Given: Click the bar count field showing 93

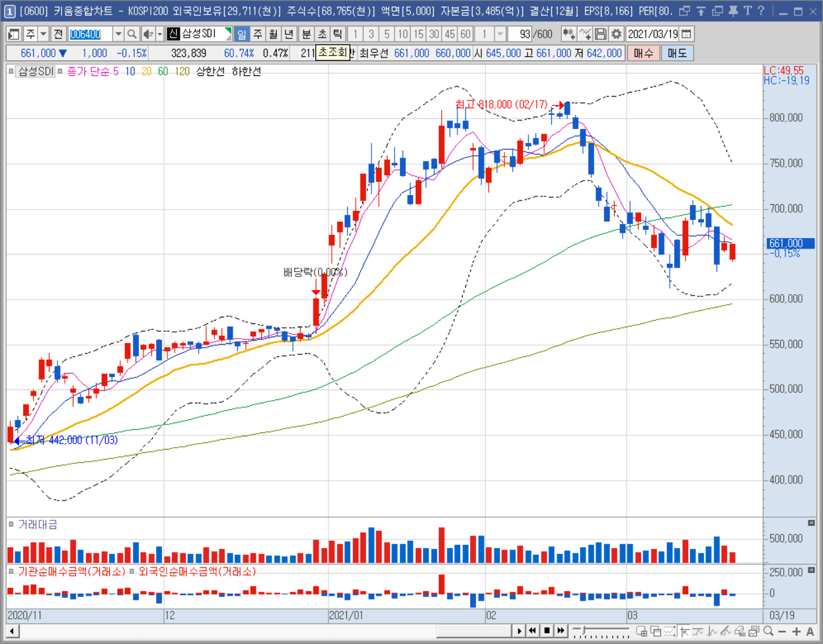Looking at the screenshot, I should [x=520, y=34].
